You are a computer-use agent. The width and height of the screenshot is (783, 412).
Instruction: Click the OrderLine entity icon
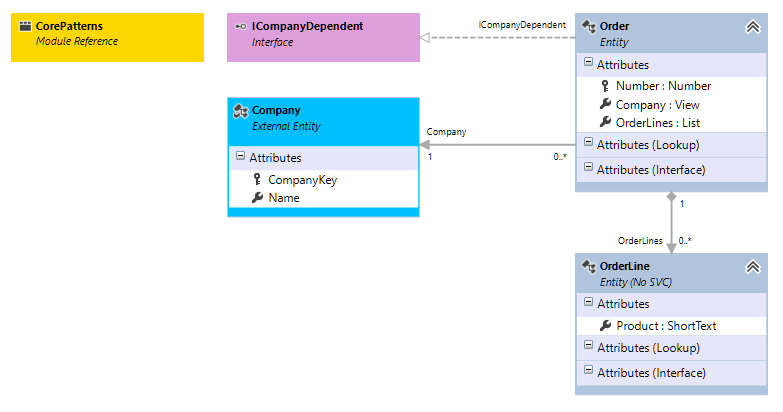point(589,267)
